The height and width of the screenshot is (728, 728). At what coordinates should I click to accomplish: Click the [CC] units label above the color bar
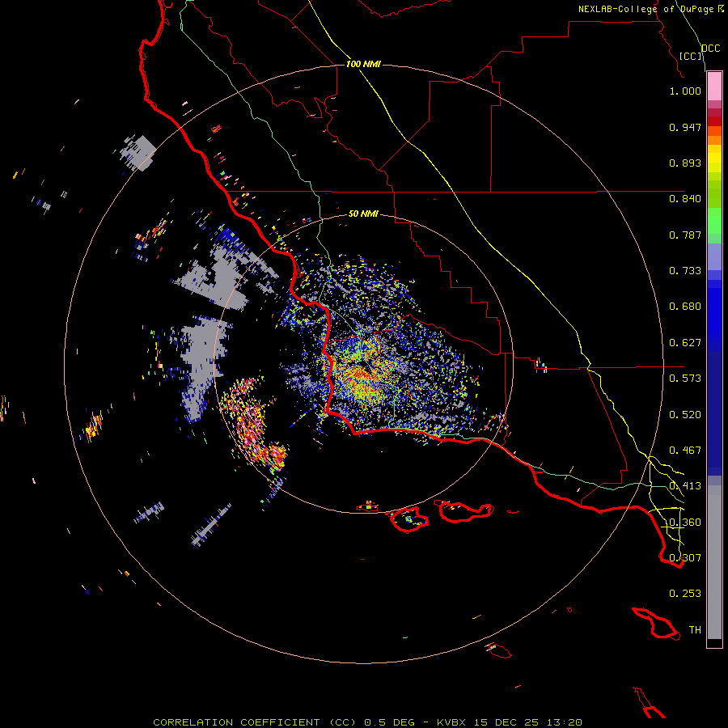(691, 56)
